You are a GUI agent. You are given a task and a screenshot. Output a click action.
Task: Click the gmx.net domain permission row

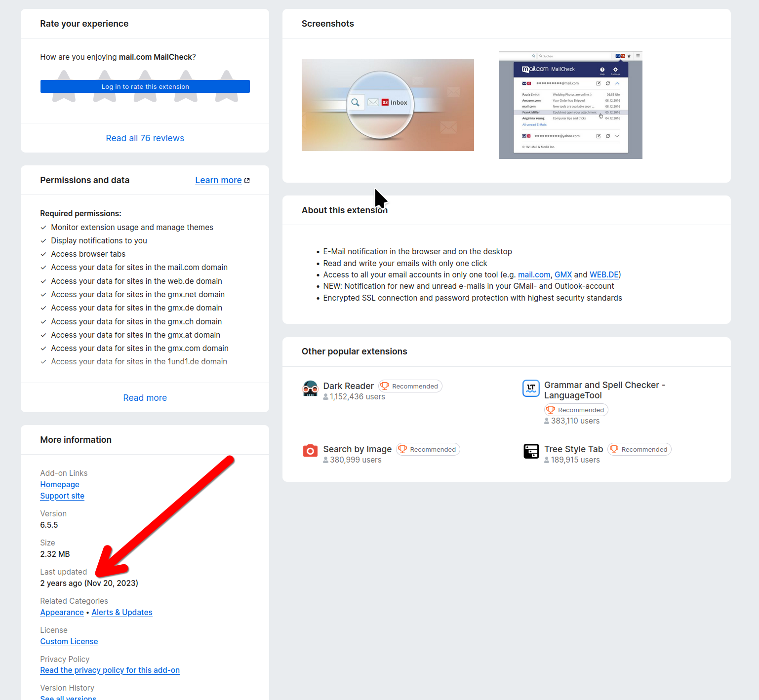(x=138, y=295)
